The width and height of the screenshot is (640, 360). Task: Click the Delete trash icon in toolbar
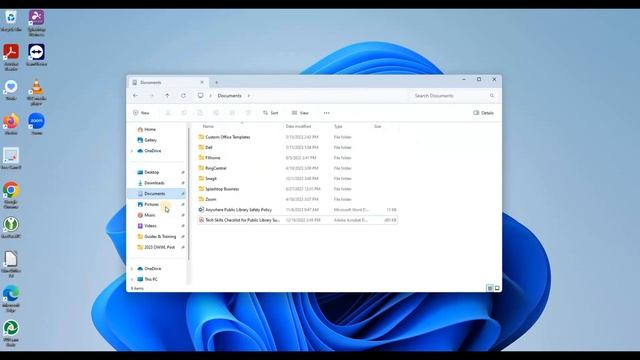tap(248, 113)
